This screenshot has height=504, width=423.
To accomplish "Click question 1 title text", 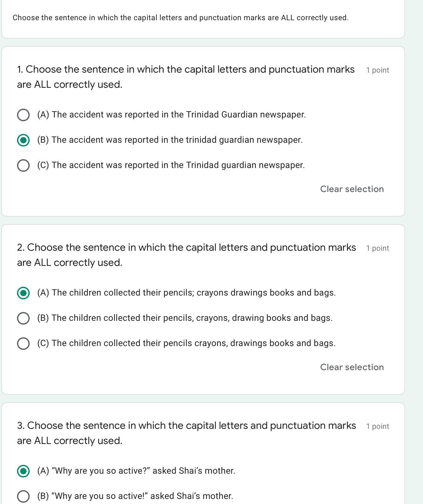I will click(186, 77).
